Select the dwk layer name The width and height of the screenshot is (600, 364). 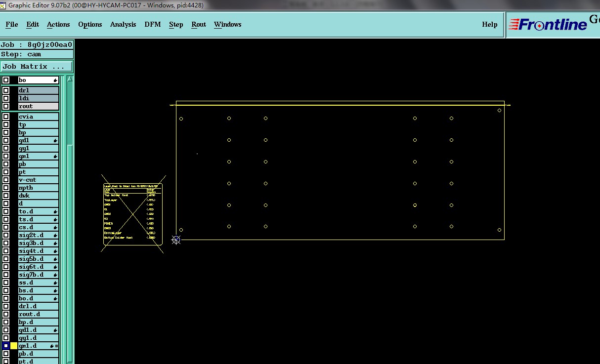point(39,196)
